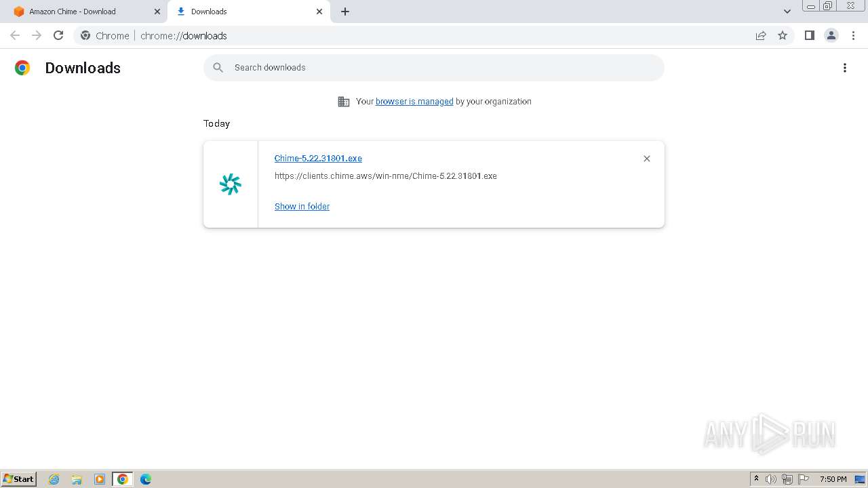The width and height of the screenshot is (868, 488).
Task: Launch Internet Explorer from taskbar
Action: [54, 479]
